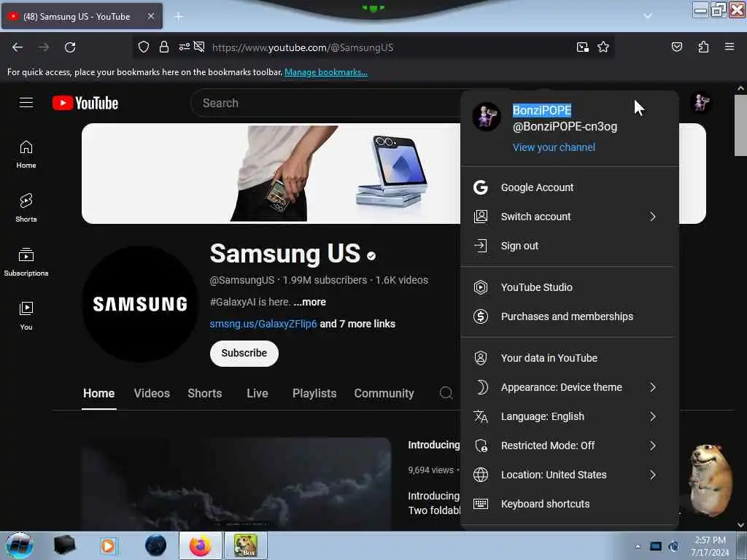This screenshot has height=560, width=747.
Task: Expand the list all tabs chevron
Action: 648,16
